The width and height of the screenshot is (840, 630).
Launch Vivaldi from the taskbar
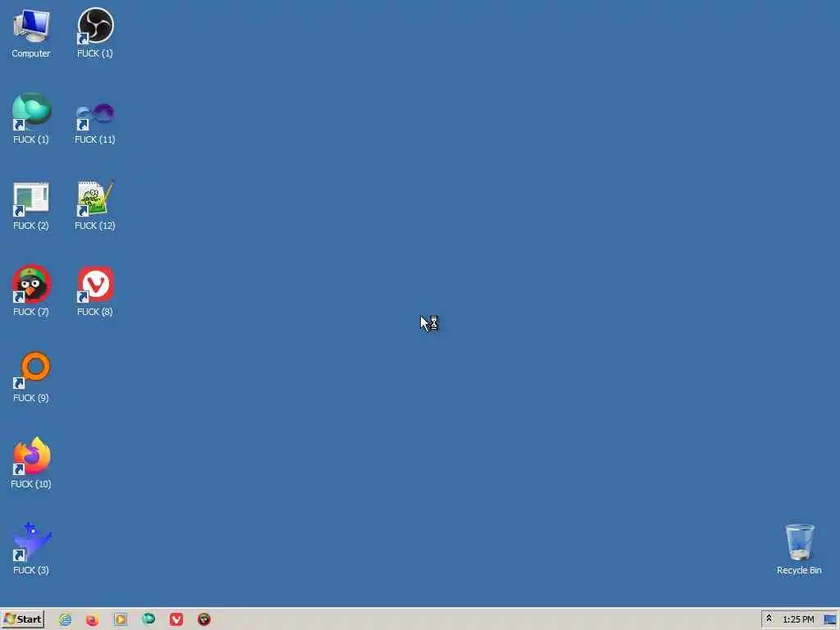click(x=176, y=619)
